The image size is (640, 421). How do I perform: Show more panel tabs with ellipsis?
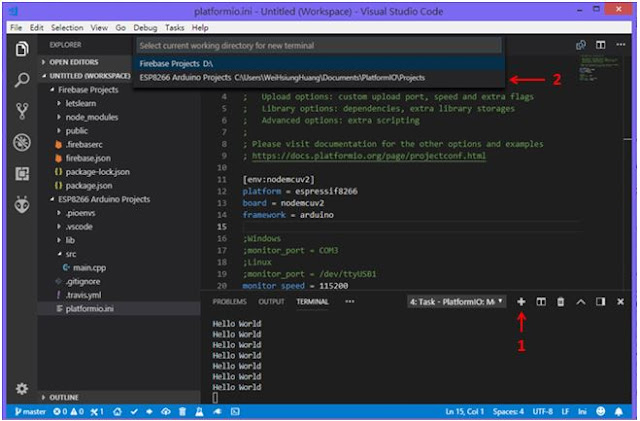tap(350, 302)
